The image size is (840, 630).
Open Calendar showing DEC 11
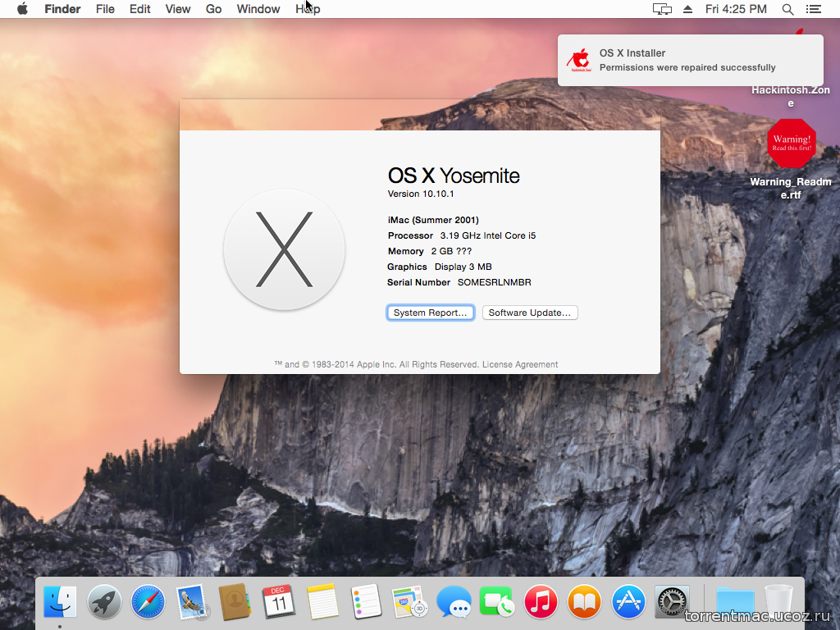(279, 601)
